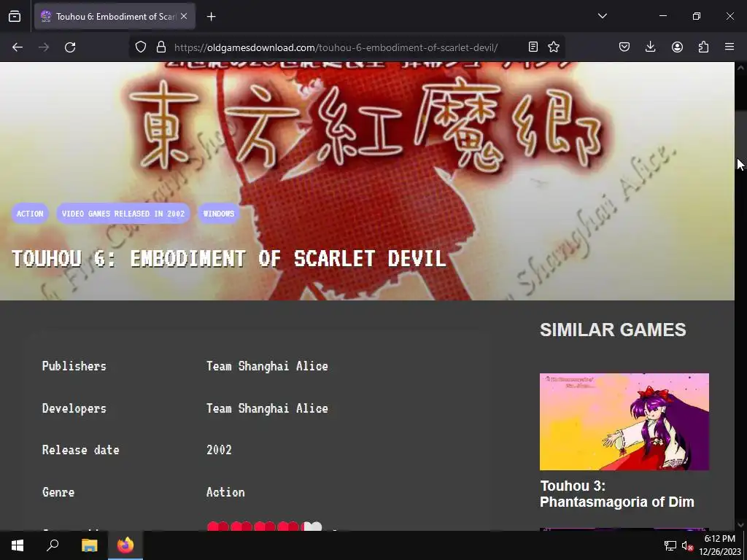The width and height of the screenshot is (747, 560).
Task: Open tracking protection shield icon
Action: [x=141, y=47]
